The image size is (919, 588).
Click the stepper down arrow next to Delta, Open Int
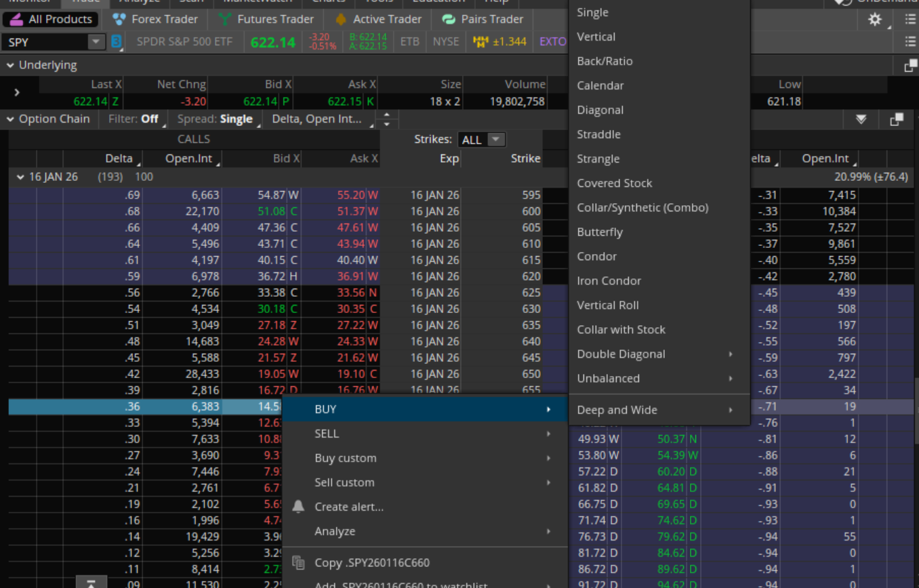387,124
